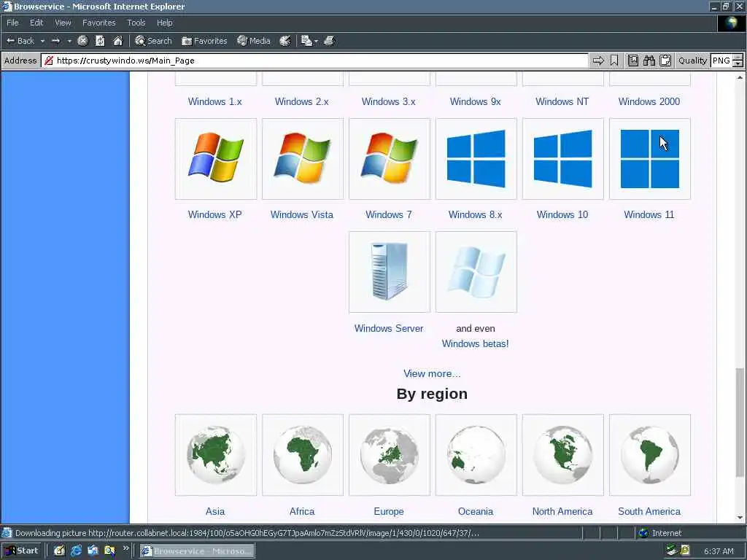Refresh the page with the Refresh icon
The width and height of the screenshot is (747, 560).
(100, 41)
